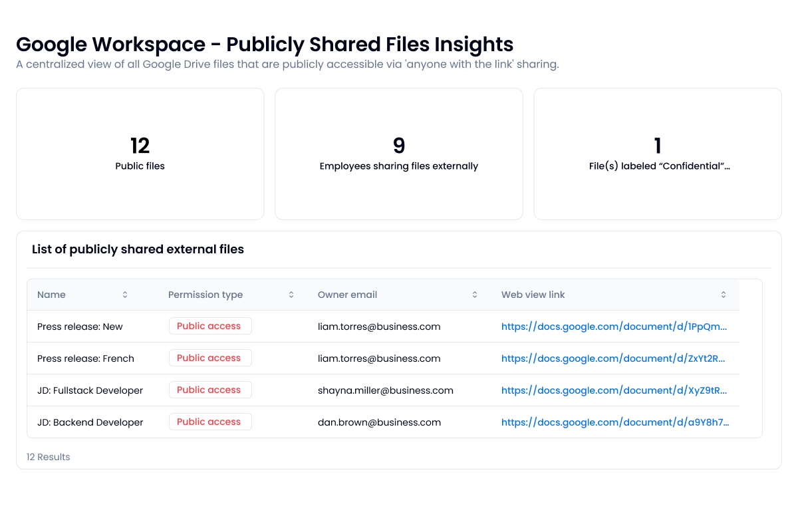This screenshot has width=798, height=532.
Task: Select owner email shayna.miller@business.com
Action: 386,390
